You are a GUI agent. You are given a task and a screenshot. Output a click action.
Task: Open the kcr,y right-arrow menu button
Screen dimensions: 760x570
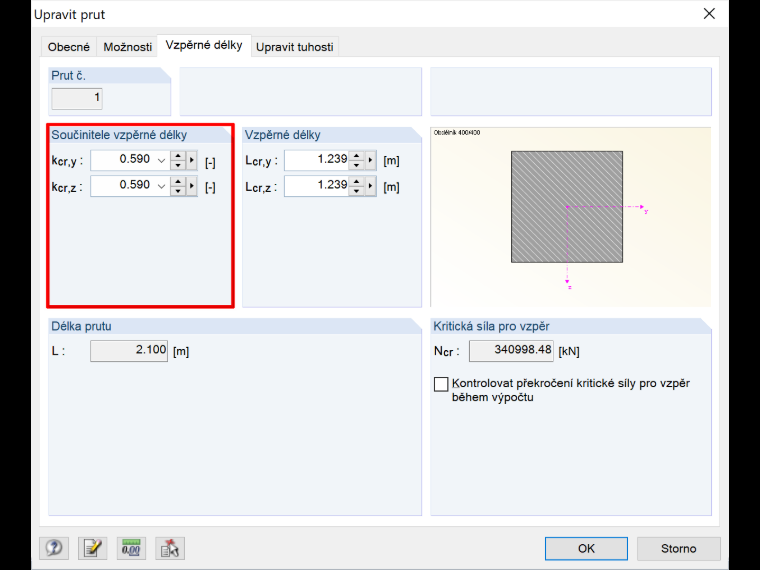tap(192, 160)
